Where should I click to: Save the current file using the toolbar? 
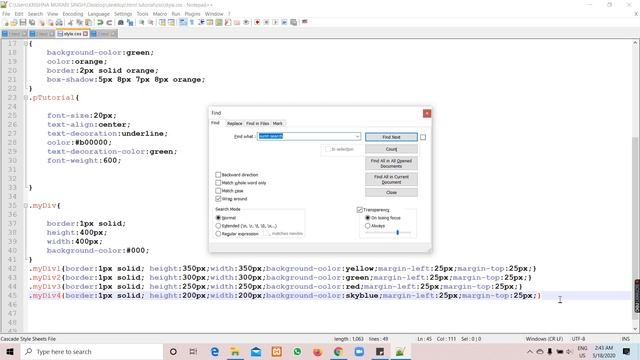pyautogui.click(x=23, y=22)
